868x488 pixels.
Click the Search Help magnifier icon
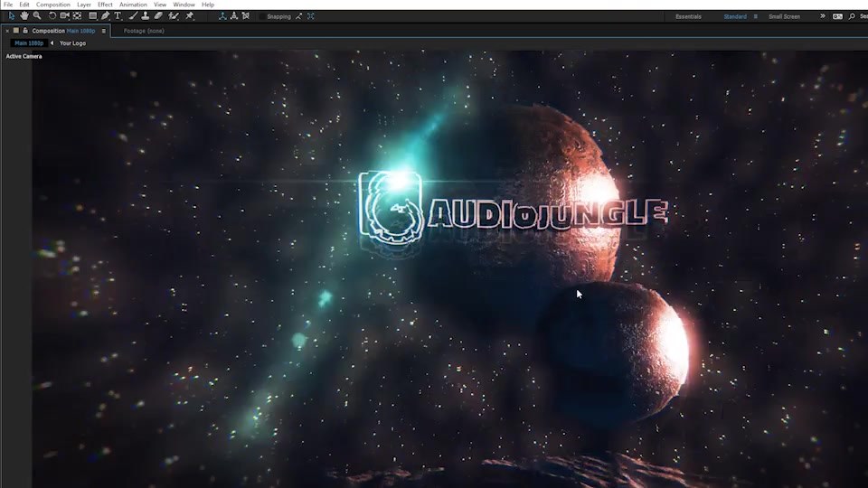852,16
